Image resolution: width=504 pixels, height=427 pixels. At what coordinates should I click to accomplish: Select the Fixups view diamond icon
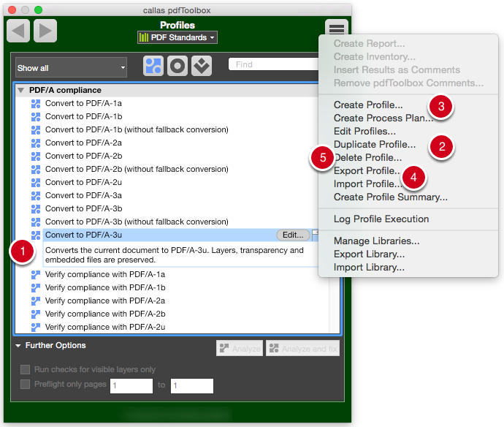tap(202, 66)
